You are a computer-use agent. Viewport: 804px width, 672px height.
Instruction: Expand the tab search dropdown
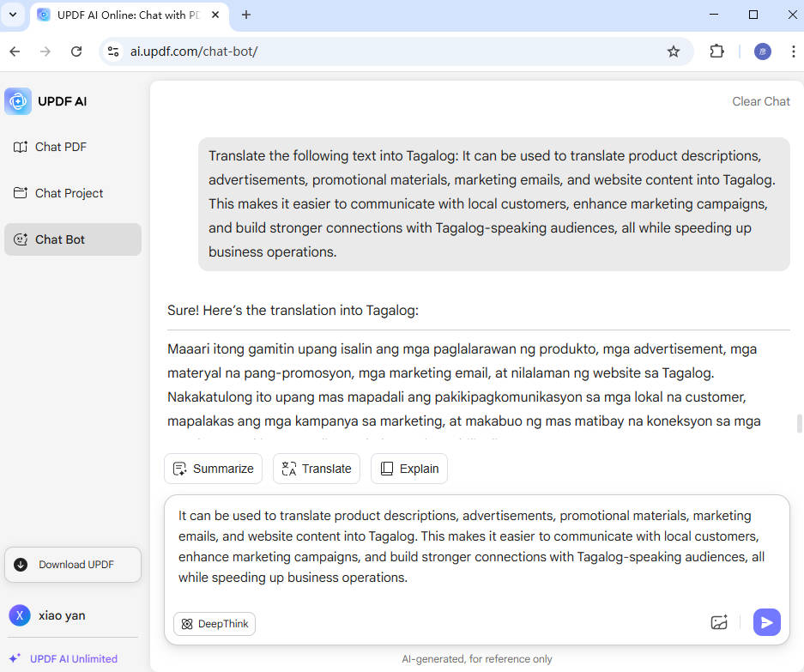14,15
